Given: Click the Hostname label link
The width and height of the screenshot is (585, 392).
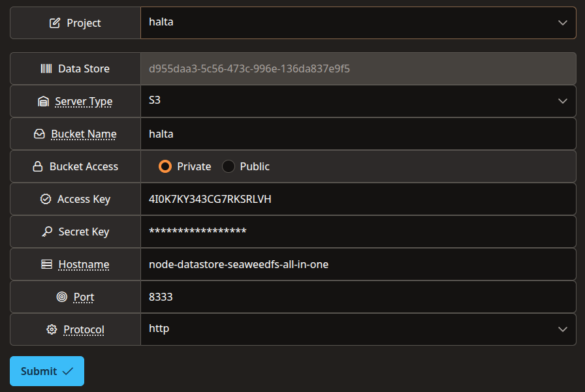Looking at the screenshot, I should pos(84,264).
